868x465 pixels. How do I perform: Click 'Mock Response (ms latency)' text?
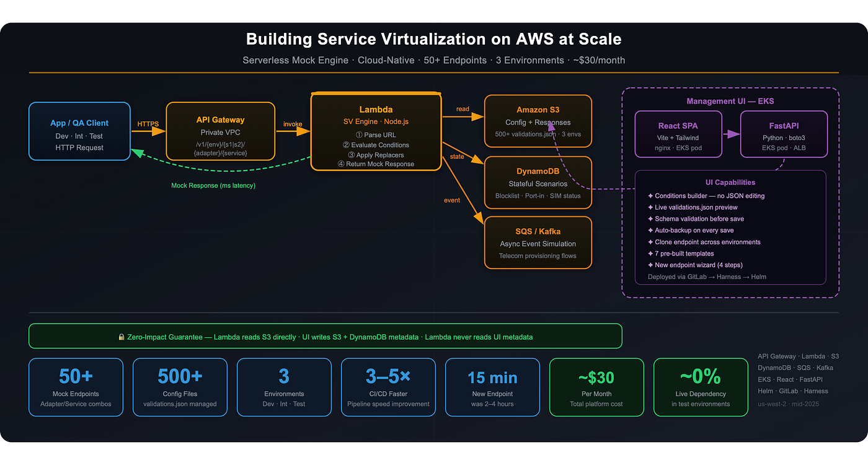coord(213,185)
